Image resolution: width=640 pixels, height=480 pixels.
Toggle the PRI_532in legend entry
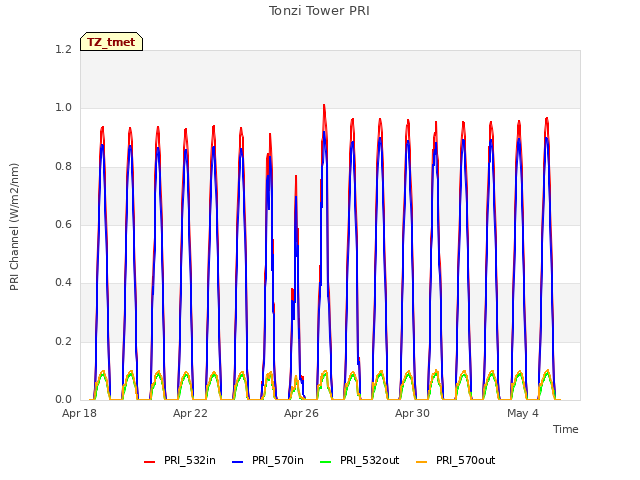pyautogui.click(x=180, y=461)
